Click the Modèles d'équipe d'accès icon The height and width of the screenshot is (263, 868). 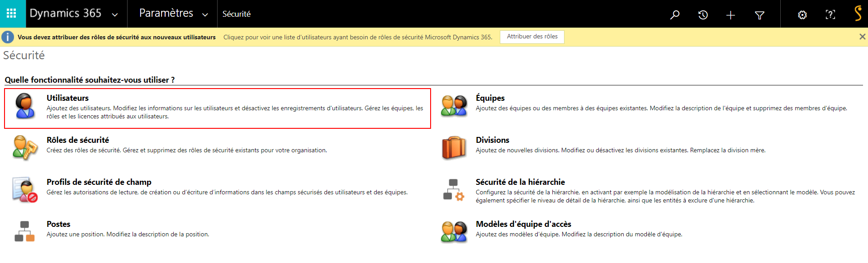pos(454,232)
